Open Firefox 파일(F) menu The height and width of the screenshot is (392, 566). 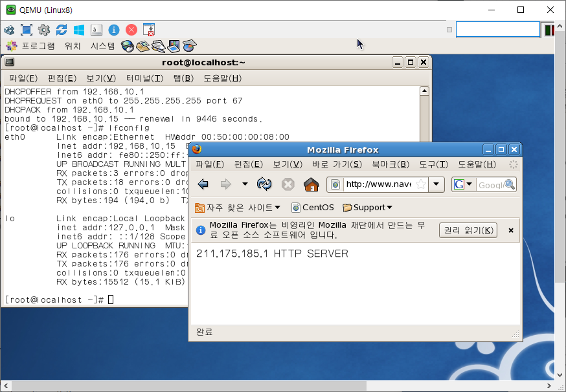[x=210, y=164]
